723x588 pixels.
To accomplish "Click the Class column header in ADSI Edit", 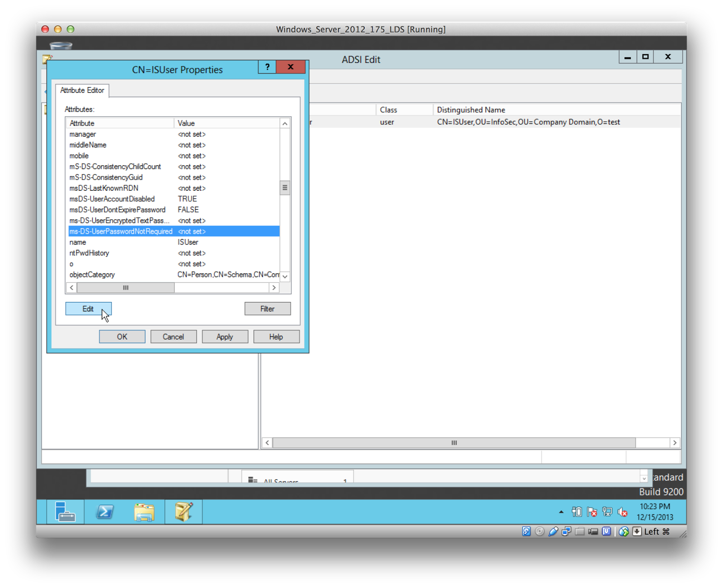I will [404, 110].
